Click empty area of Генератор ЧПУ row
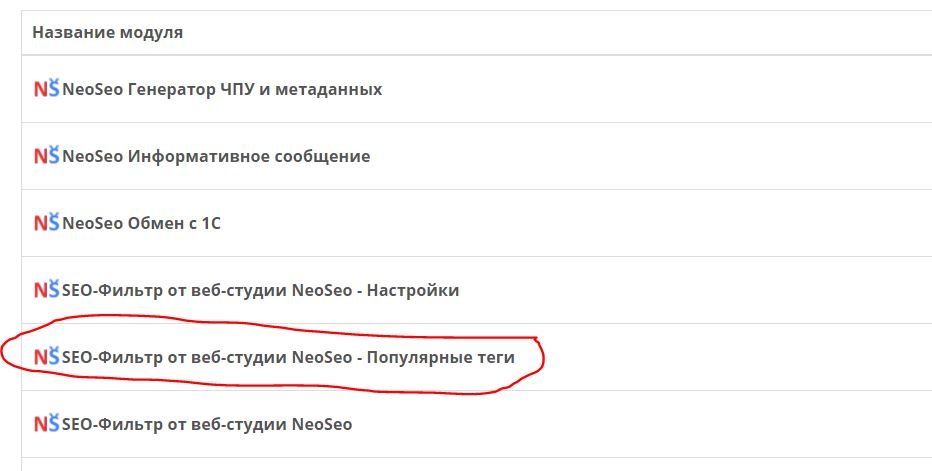Viewport: 932px width, 471px height. tap(654, 89)
